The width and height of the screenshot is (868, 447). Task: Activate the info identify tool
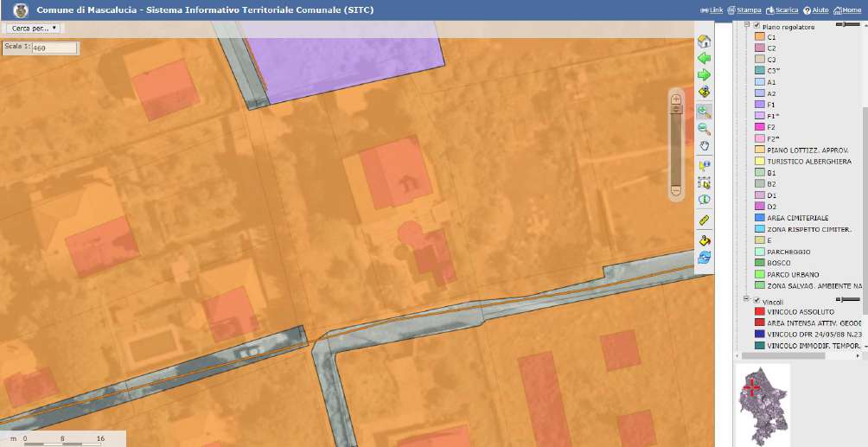(704, 200)
